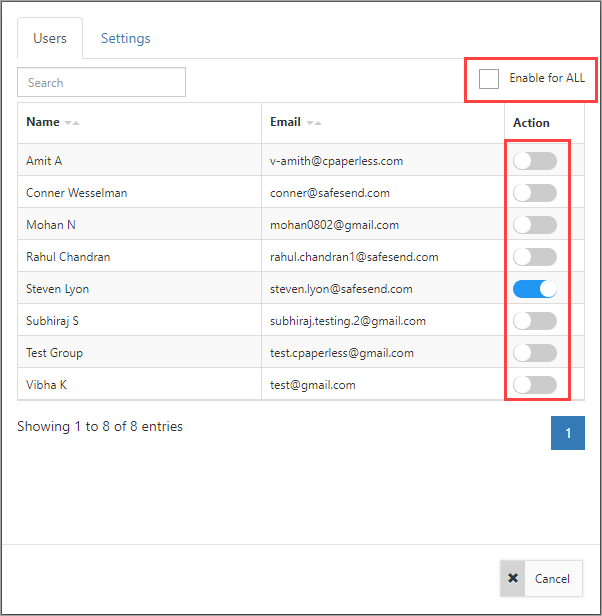Check the Enable for ALL checkbox
The height and width of the screenshot is (616, 602).
tap(488, 79)
